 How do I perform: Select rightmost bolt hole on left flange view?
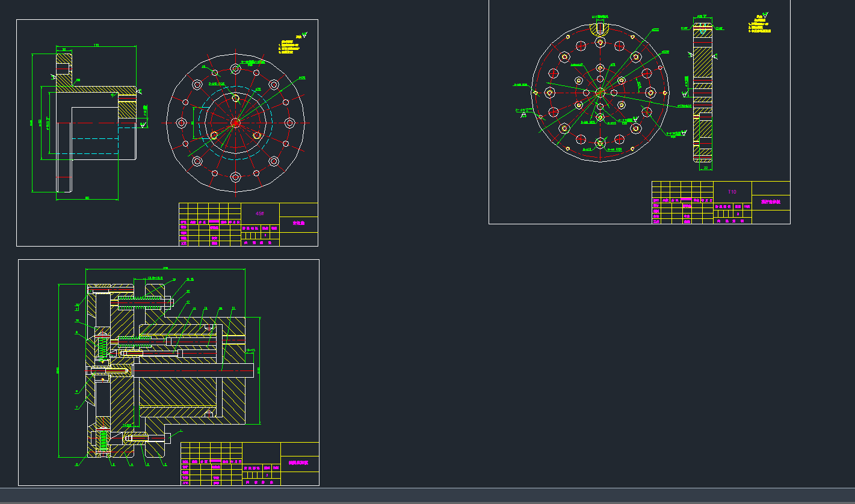pyautogui.click(x=289, y=123)
